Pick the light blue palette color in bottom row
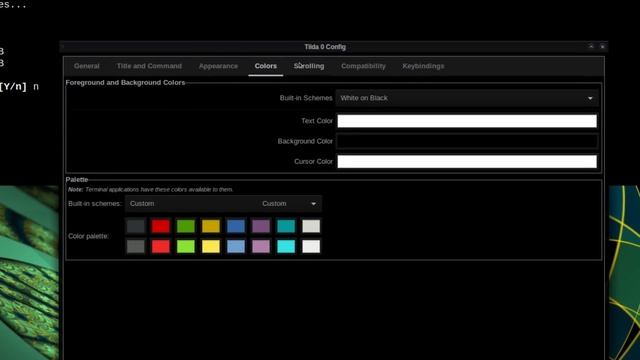 (236, 247)
